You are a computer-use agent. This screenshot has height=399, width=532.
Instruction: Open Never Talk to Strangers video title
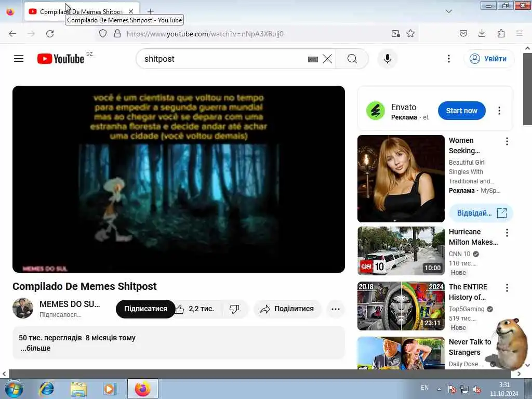470,347
